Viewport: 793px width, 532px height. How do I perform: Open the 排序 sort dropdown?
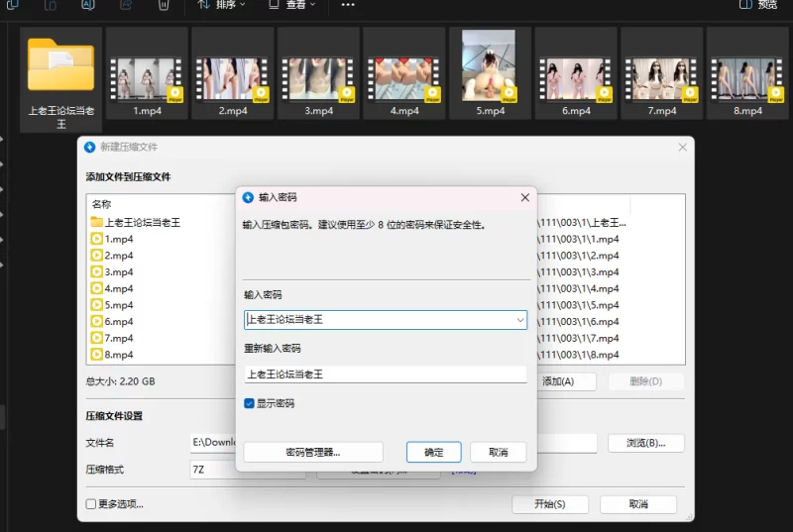223,5
